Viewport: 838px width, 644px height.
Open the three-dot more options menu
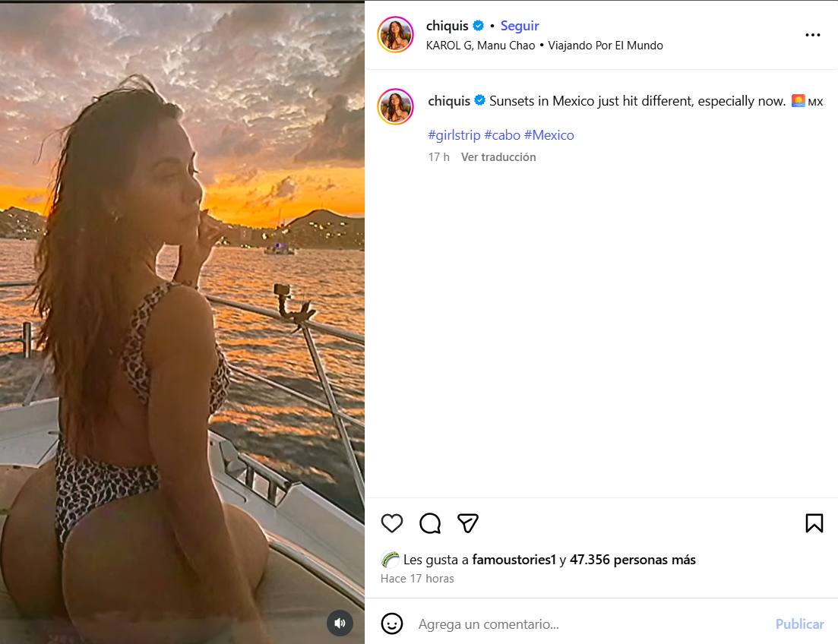pos(812,35)
